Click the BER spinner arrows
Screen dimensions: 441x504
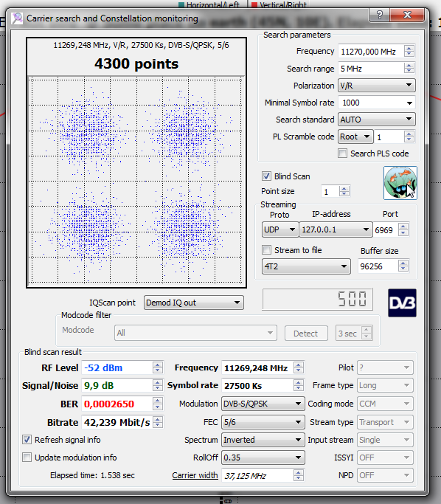(157, 404)
